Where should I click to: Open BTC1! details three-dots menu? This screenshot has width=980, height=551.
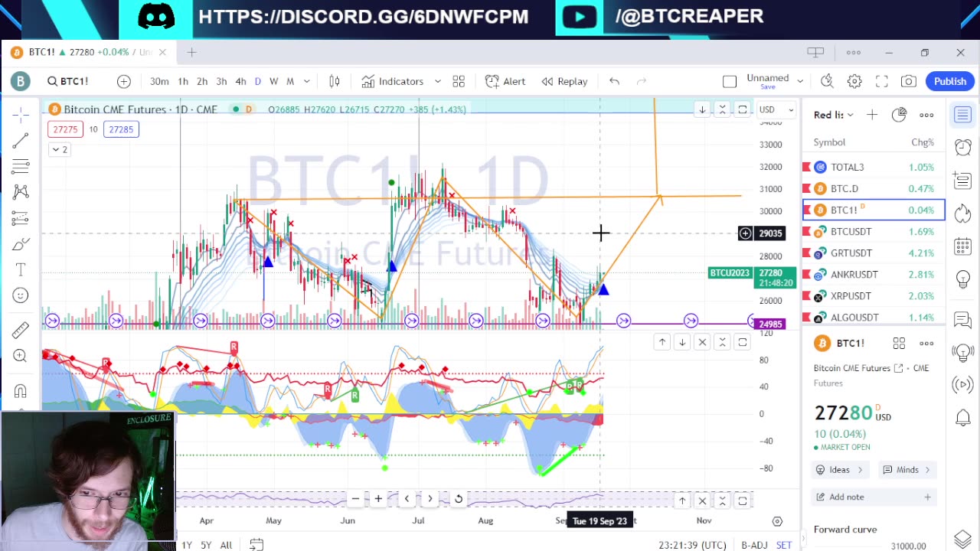pyautogui.click(x=926, y=343)
